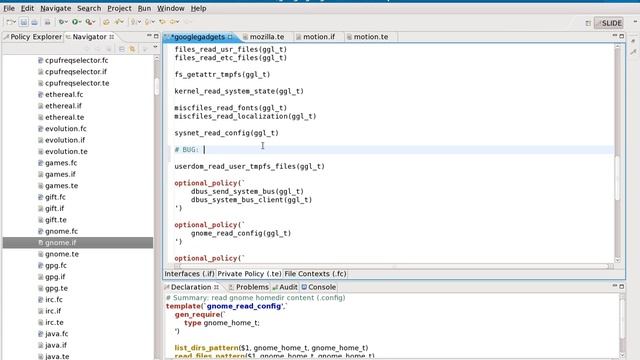This screenshot has width=640, height=360.
Task: Click the External Tools toolbar icon
Action: click(x=88, y=22)
